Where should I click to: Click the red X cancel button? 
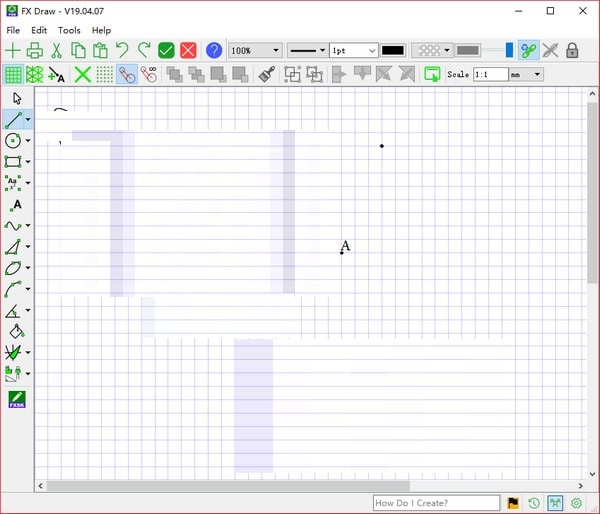click(x=188, y=51)
